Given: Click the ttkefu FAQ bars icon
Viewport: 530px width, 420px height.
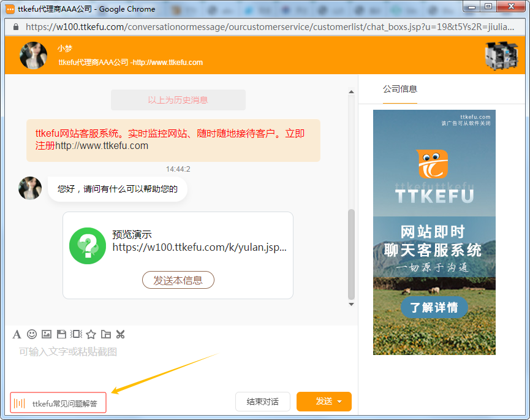Looking at the screenshot, I should (x=20, y=403).
